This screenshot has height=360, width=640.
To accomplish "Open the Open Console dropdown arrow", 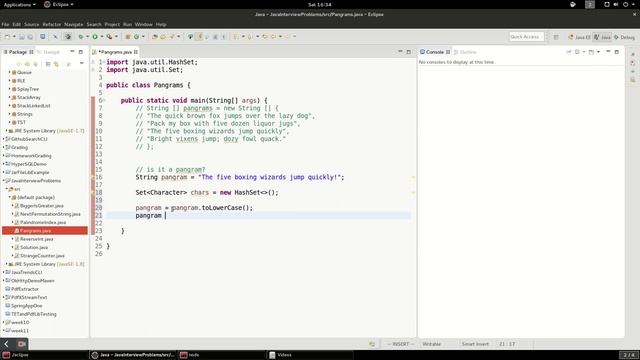I will [598, 52].
